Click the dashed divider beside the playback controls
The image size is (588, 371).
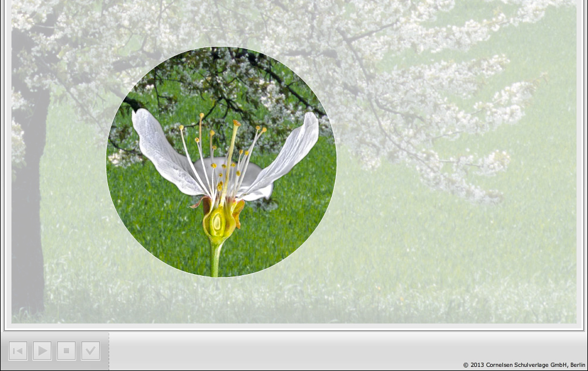click(109, 351)
